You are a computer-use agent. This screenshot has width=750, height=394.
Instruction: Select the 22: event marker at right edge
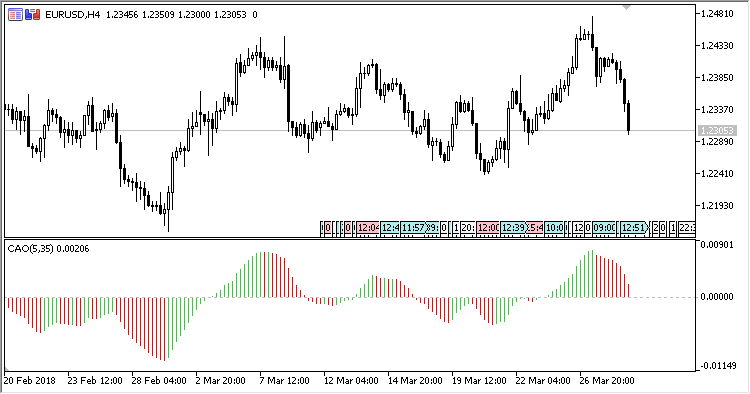tap(687, 228)
